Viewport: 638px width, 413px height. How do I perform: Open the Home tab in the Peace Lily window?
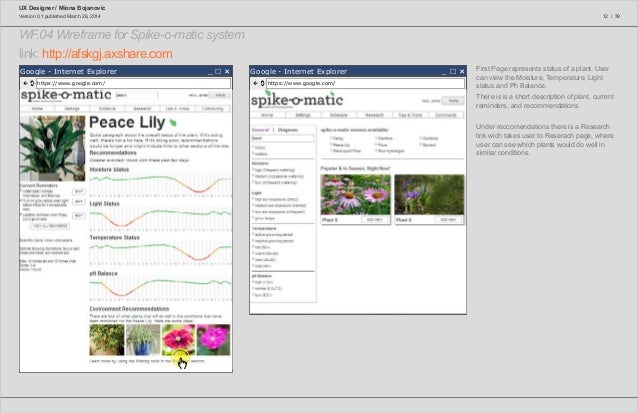tap(37, 109)
